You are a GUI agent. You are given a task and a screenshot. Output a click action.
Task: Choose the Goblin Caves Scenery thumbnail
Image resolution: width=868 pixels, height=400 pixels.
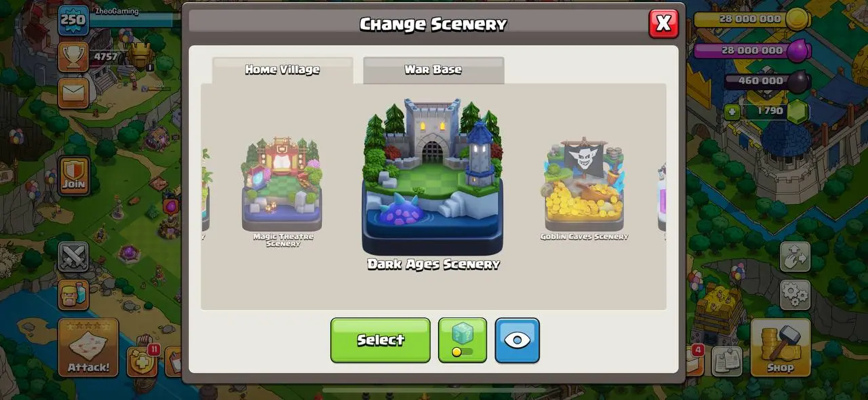[x=585, y=189]
